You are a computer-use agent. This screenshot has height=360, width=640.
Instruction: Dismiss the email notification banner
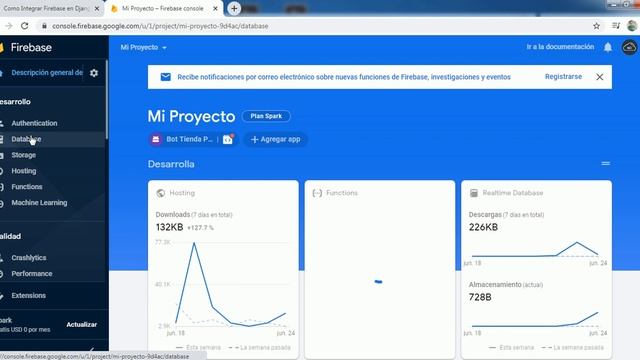tap(600, 77)
